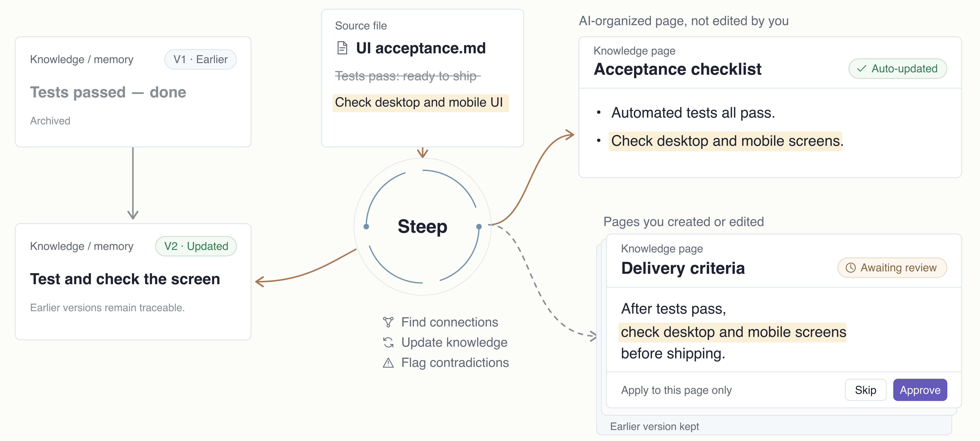
Task: Approve the Delivery criteria change
Action: pyautogui.click(x=920, y=390)
